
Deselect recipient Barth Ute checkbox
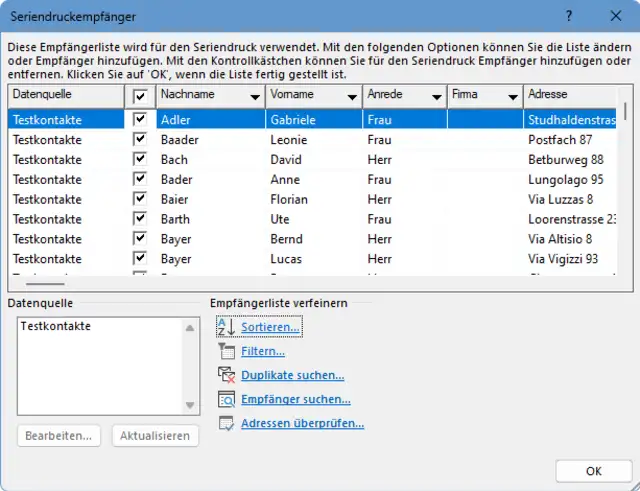pyautogui.click(x=141, y=219)
